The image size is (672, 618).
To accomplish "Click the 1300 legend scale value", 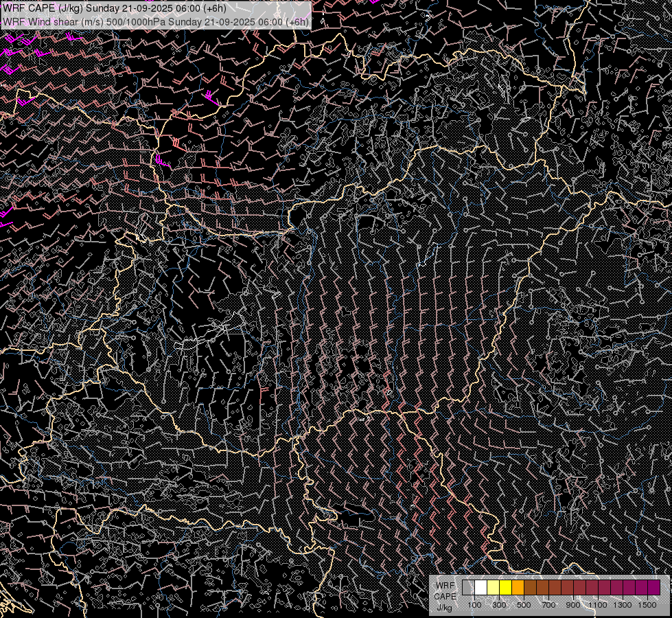I will click(623, 605).
